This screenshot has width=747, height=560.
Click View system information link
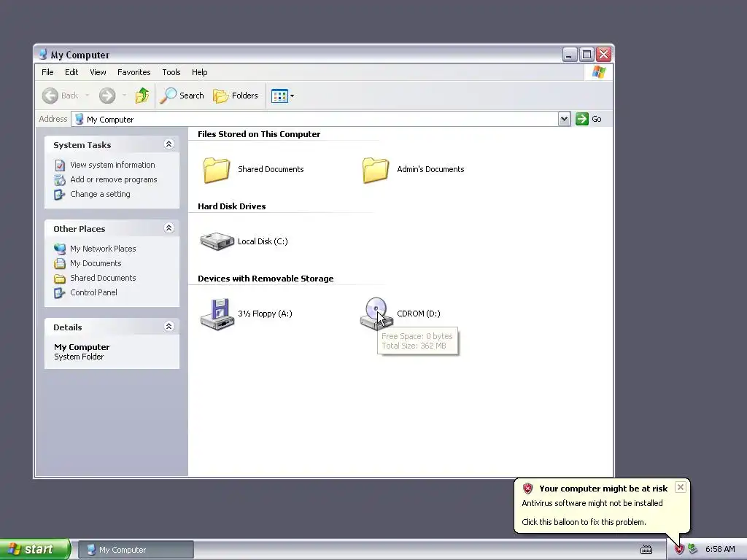click(112, 165)
